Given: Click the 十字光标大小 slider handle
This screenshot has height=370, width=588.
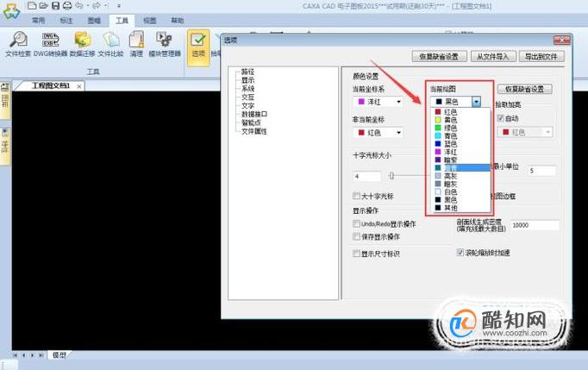Looking at the screenshot, I should pos(391,176).
